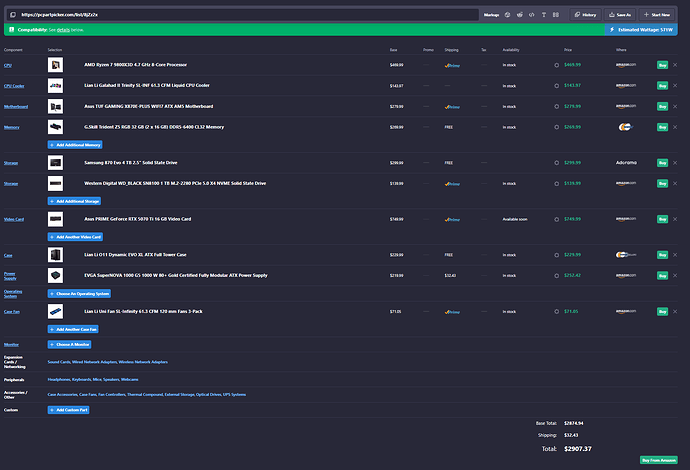Open the AMD Ryzen 7 processor thumbnail

[x=55, y=65]
